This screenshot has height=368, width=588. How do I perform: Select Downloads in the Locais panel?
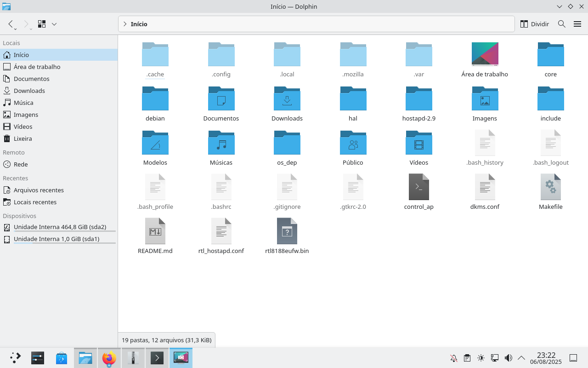[29, 91]
